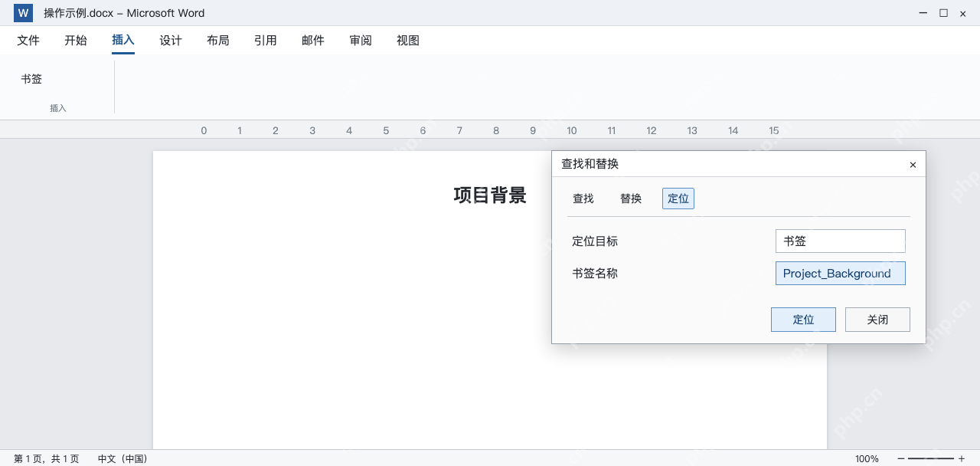Viewport: 980px width, 466px height.
Task: Click the 定位 go-to button
Action: click(803, 320)
